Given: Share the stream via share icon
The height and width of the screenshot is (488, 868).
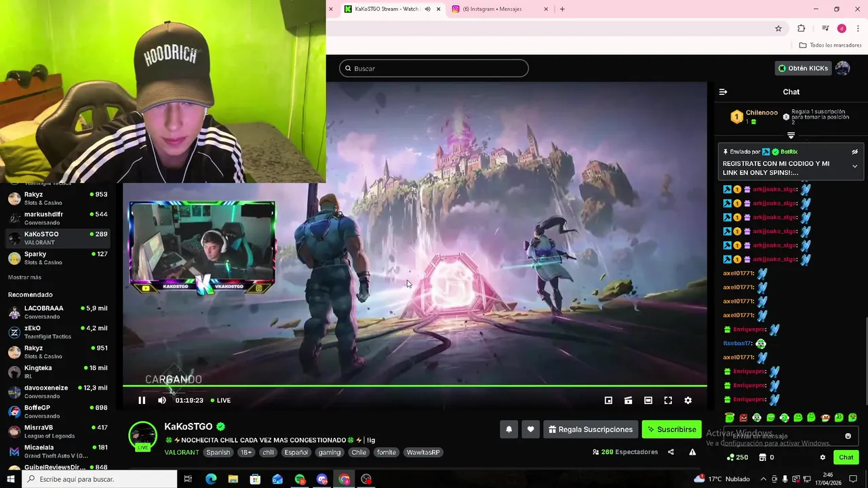Looking at the screenshot, I should (x=671, y=452).
